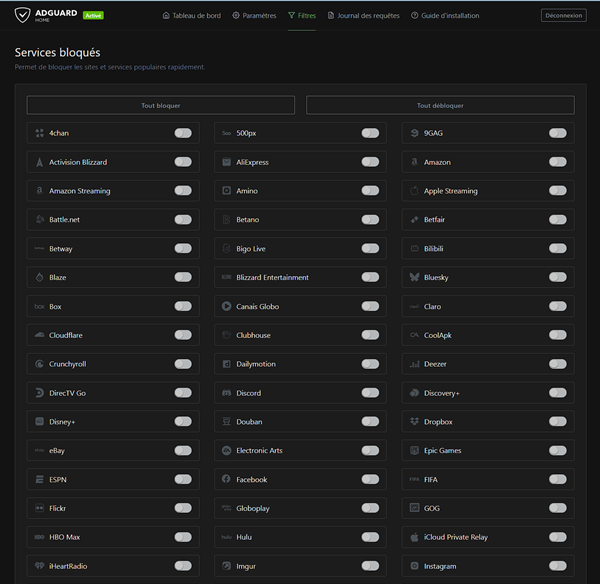This screenshot has width=600, height=584.
Task: Click the 4chan service icon
Action: (x=39, y=133)
